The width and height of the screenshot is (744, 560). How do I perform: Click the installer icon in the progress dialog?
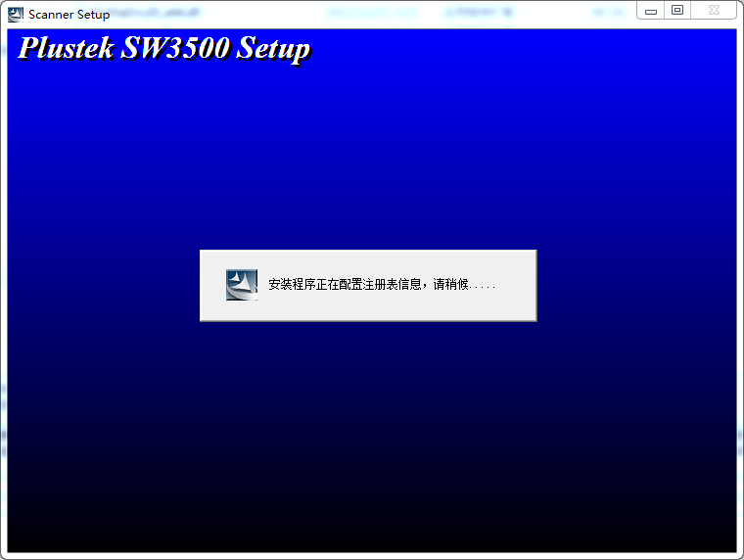[x=242, y=285]
